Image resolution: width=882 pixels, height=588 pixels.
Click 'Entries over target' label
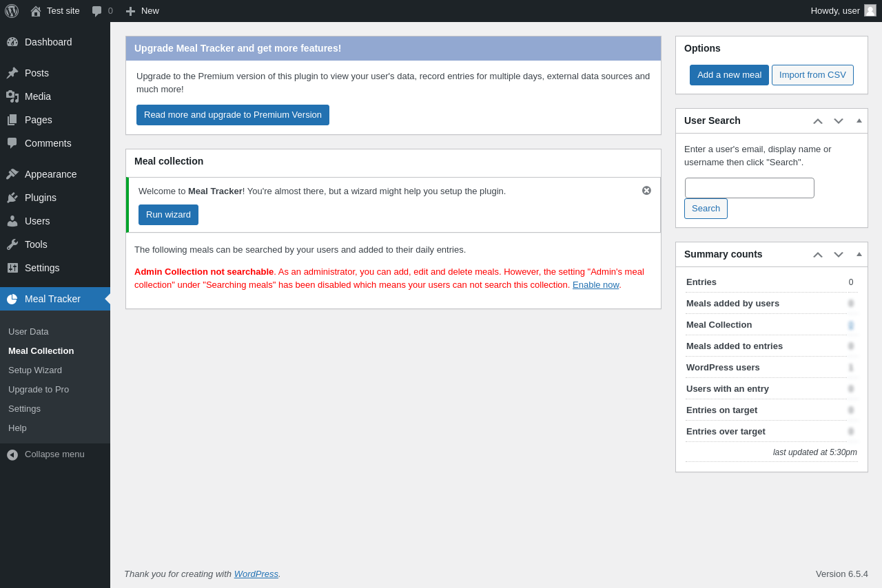click(726, 432)
